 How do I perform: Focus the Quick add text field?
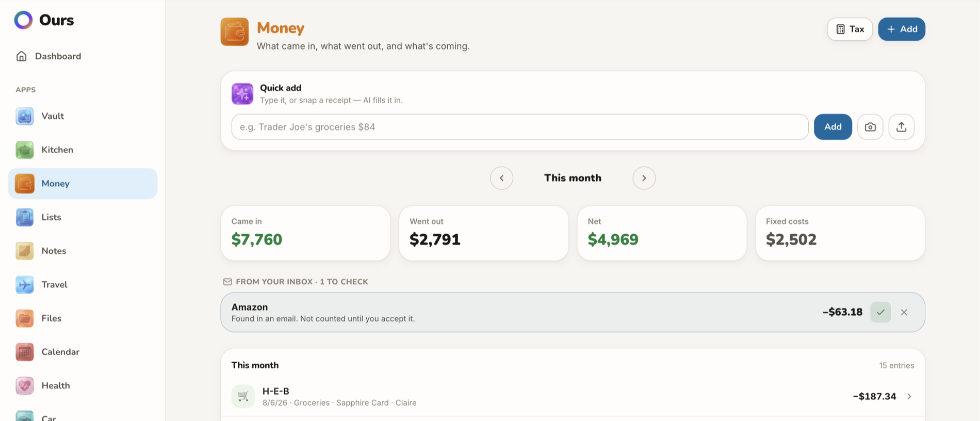pos(520,127)
